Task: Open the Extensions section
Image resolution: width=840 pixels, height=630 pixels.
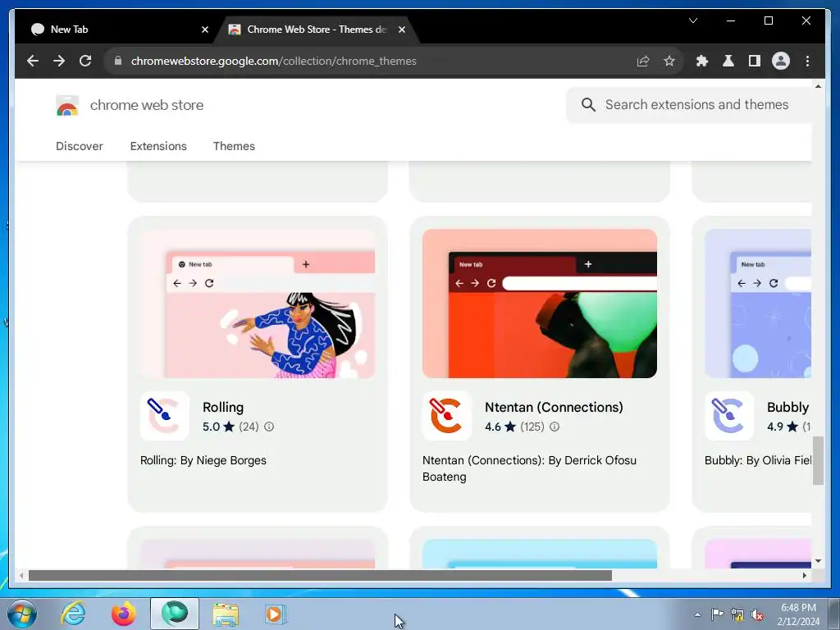Action: [x=158, y=146]
